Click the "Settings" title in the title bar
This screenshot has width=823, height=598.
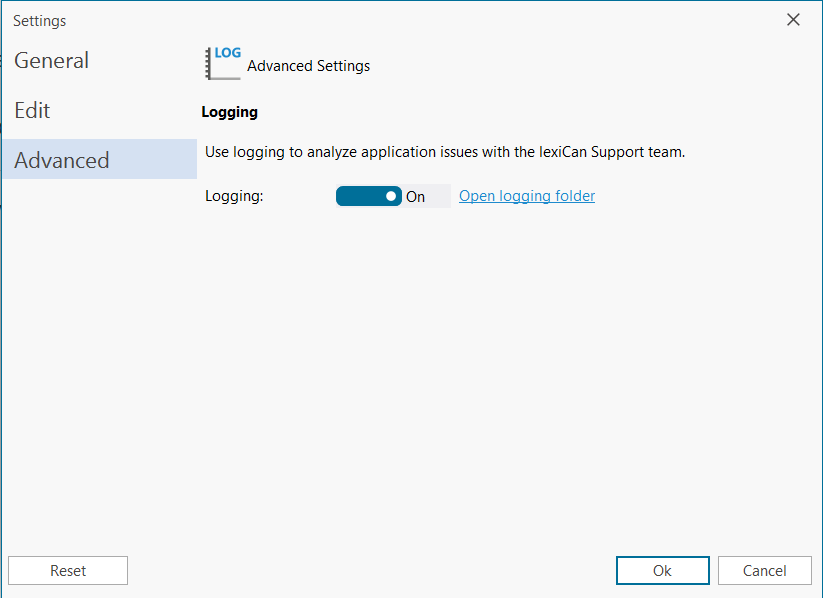click(39, 21)
